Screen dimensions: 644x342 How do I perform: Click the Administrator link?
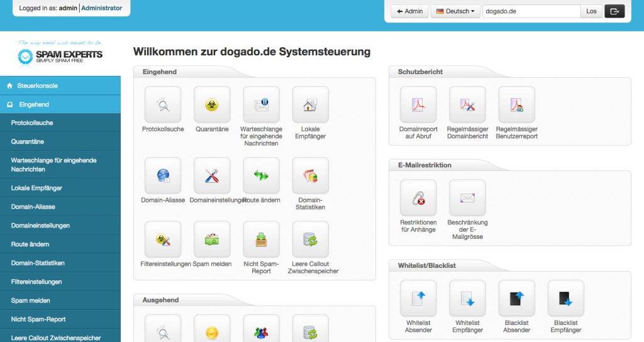101,8
